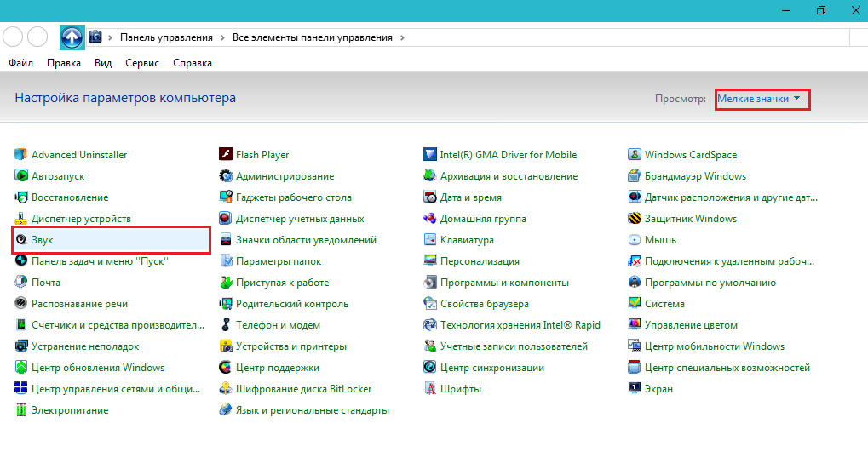
Task: Open the Центр обновления Windows icon
Action: click(21, 368)
